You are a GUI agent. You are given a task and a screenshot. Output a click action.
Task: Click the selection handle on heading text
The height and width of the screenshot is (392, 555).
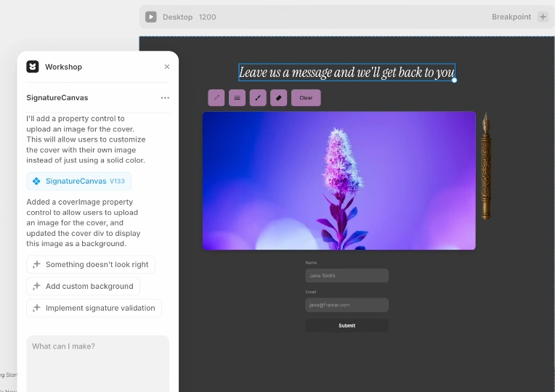coord(455,81)
